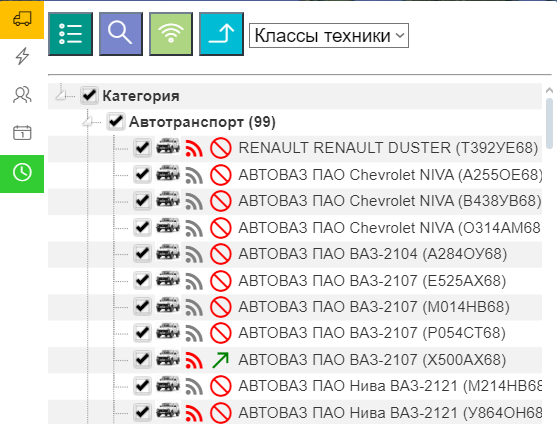Open search with the magnifier button
557x424 pixels.
coord(121,34)
